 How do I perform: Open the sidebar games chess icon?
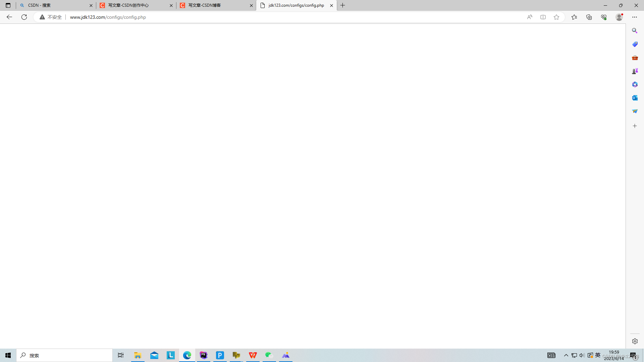[x=635, y=71]
